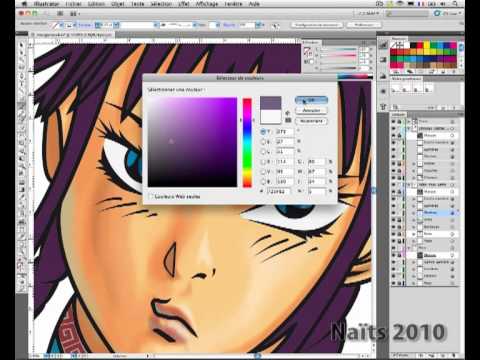The width and height of the screenshot is (480, 360).
Task: Click the hexadecimal color input field
Action: (279, 192)
